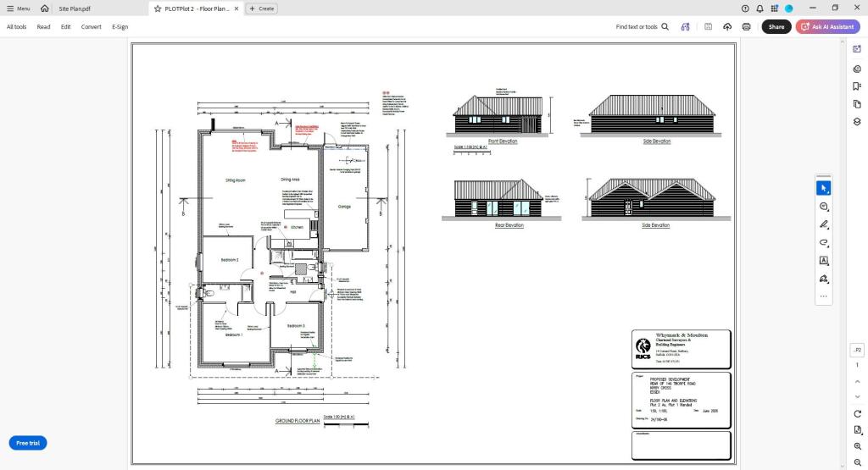Click Ask AI Assistant button

click(827, 26)
